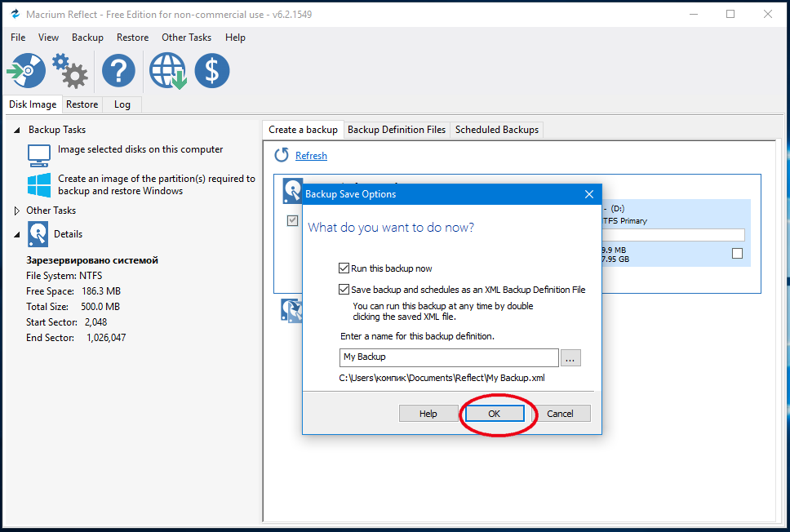Switch to the Restore tab below toolbar

[82, 104]
